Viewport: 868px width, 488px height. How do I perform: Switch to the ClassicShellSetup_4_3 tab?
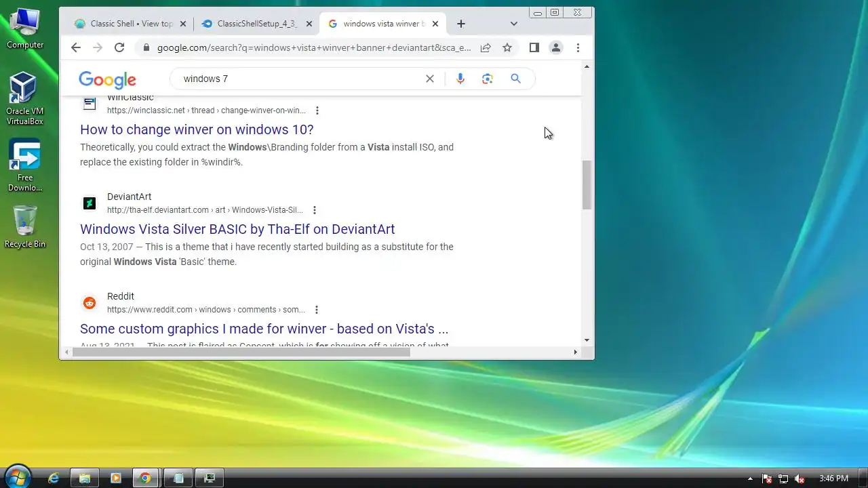tap(256, 24)
